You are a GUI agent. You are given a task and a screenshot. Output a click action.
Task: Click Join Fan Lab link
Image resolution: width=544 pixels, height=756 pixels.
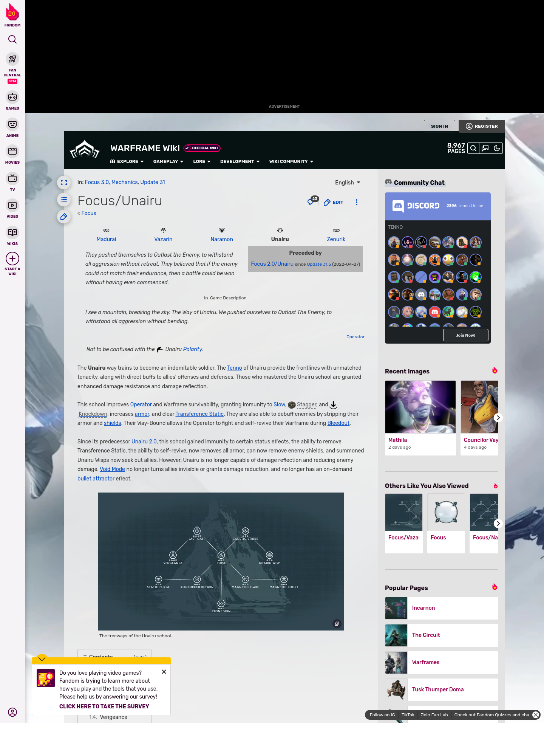(434, 715)
